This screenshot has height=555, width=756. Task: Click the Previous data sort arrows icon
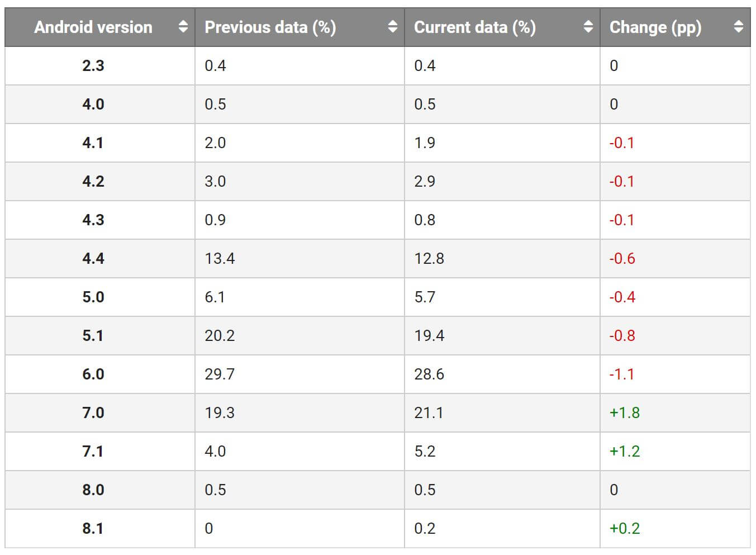click(x=393, y=27)
